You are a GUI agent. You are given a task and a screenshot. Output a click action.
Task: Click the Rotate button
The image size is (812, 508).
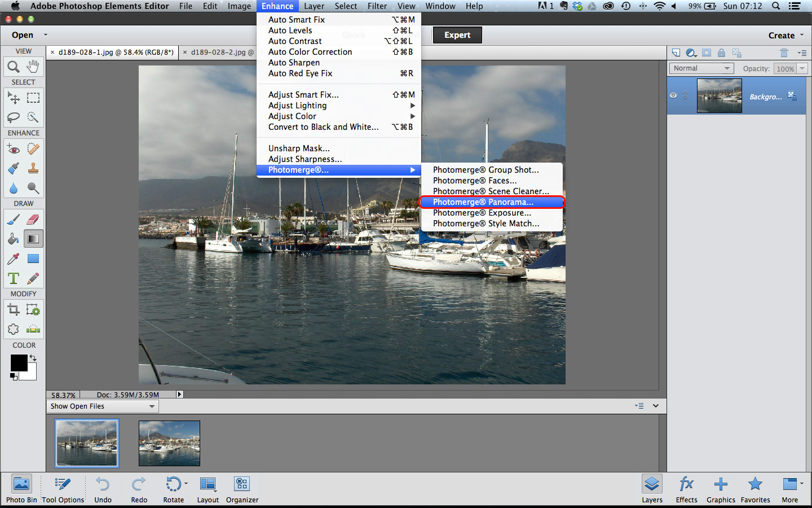(x=174, y=489)
